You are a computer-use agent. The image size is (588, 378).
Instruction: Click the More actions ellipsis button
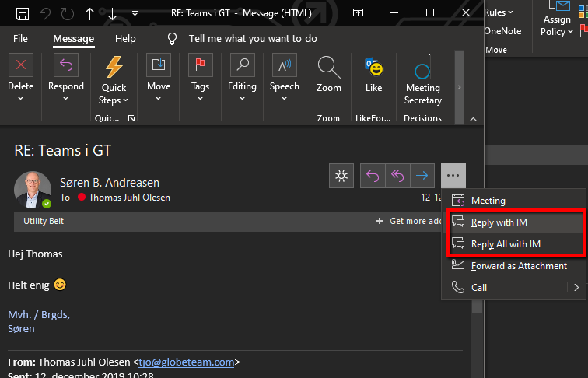click(x=453, y=176)
